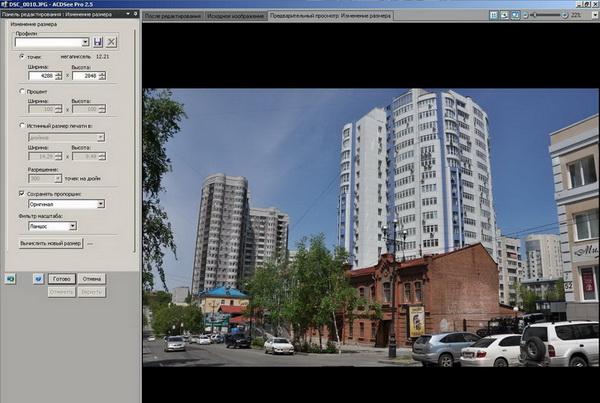Viewport: 600px width, 403px height.
Task: Click the '22%' zoom percentage text
Action: pos(576,15)
